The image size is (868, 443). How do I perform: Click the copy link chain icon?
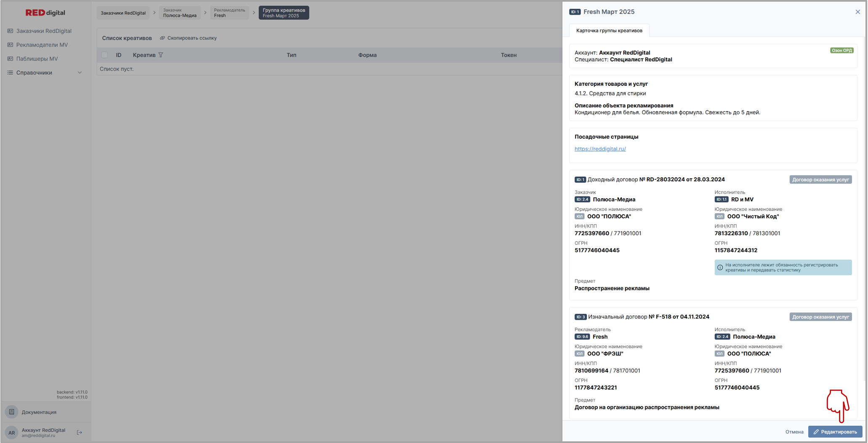(162, 38)
